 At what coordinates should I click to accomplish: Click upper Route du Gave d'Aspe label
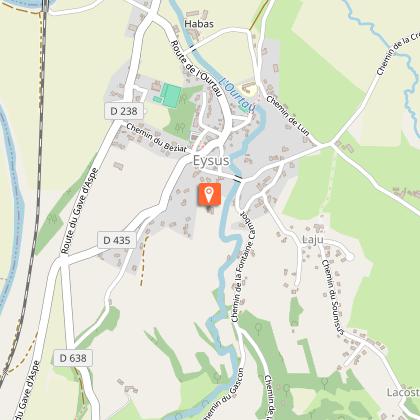(x=80, y=211)
